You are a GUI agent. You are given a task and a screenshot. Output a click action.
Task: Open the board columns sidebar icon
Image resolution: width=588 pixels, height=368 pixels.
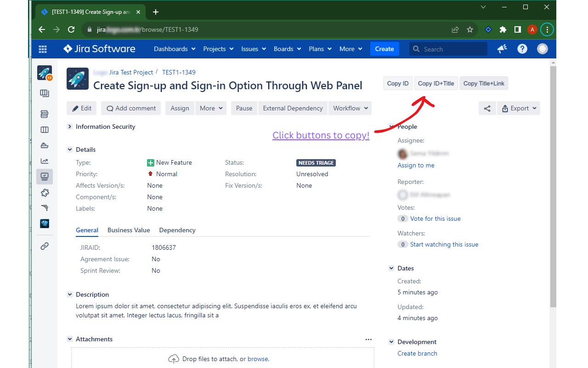point(45,130)
